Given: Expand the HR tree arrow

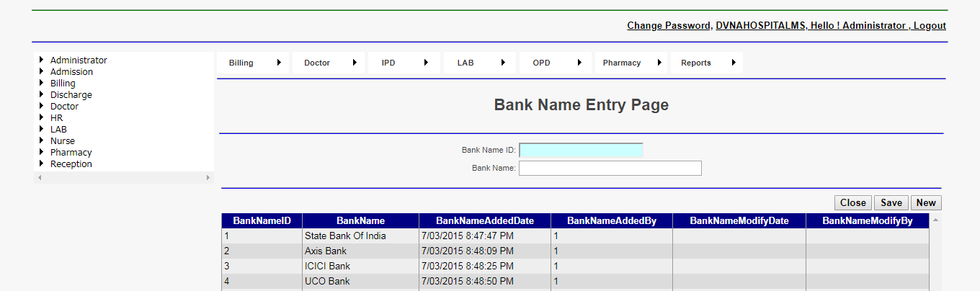Looking at the screenshot, I should pos(41,117).
